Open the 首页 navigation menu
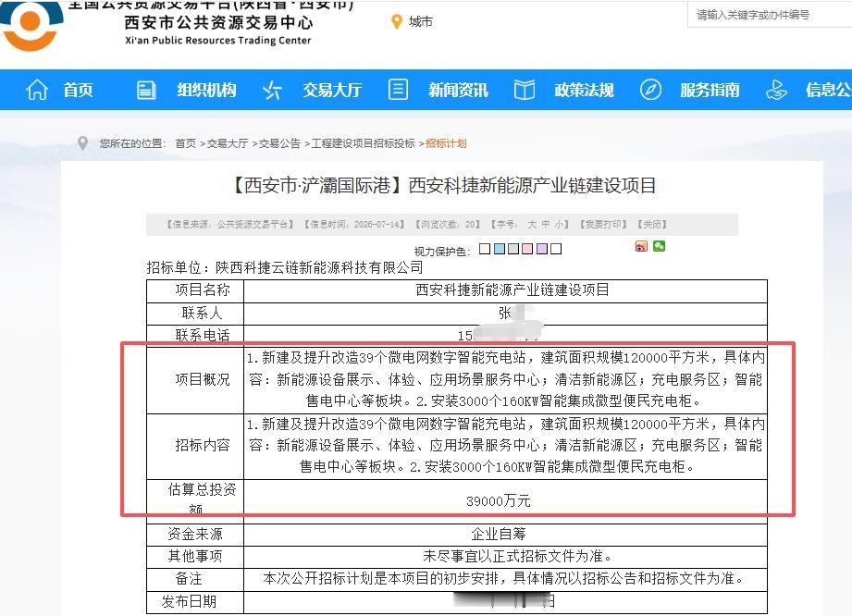This screenshot has width=852, height=616. [x=79, y=90]
